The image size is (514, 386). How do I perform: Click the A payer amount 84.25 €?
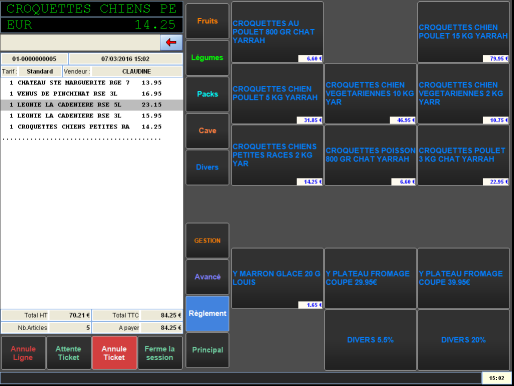tap(161, 328)
